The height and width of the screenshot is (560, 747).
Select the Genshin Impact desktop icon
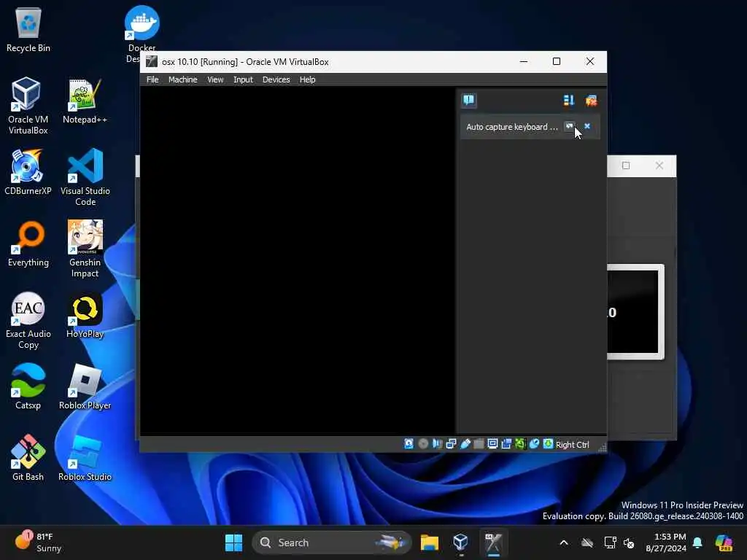[85, 249]
